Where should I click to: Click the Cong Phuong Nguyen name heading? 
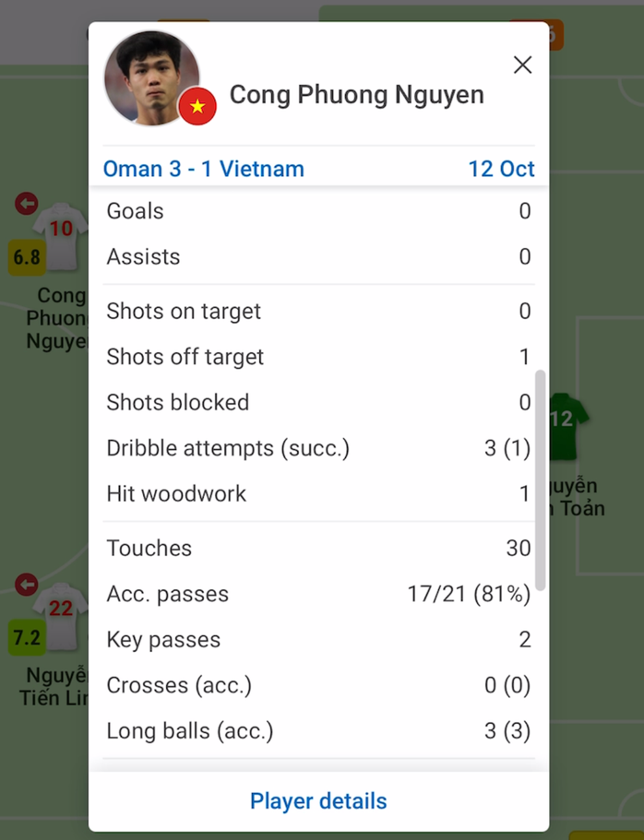tap(356, 95)
